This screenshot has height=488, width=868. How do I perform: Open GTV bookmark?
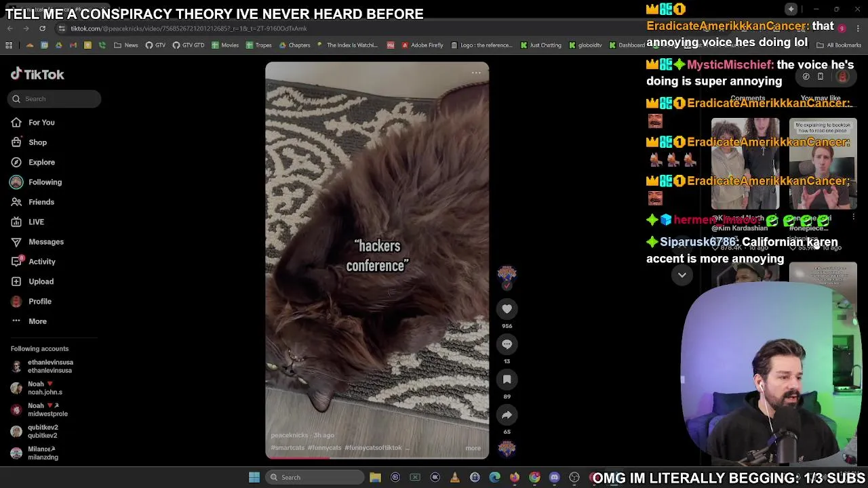click(x=155, y=45)
